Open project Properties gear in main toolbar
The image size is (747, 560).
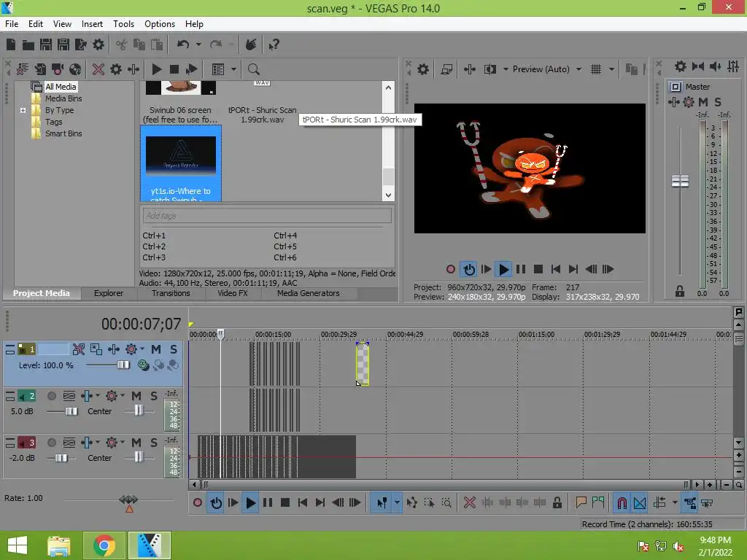(x=98, y=44)
